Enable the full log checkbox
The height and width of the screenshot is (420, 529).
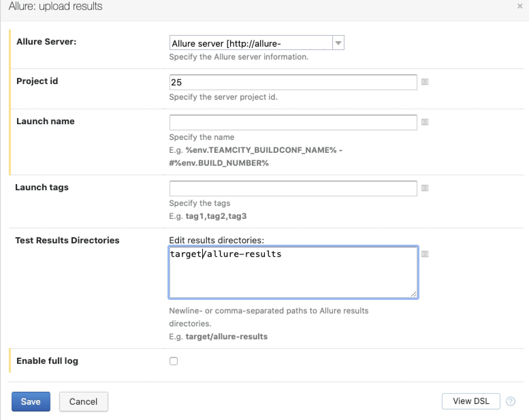[174, 361]
